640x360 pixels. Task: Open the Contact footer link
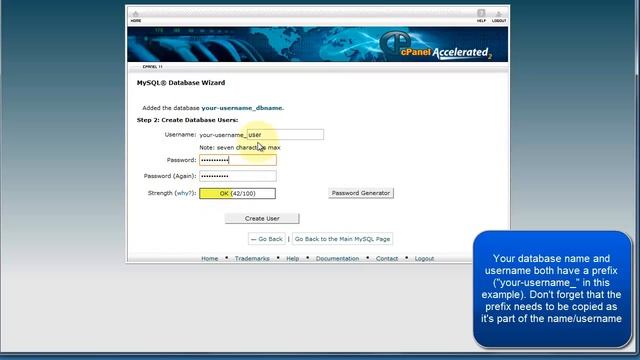(x=387, y=258)
